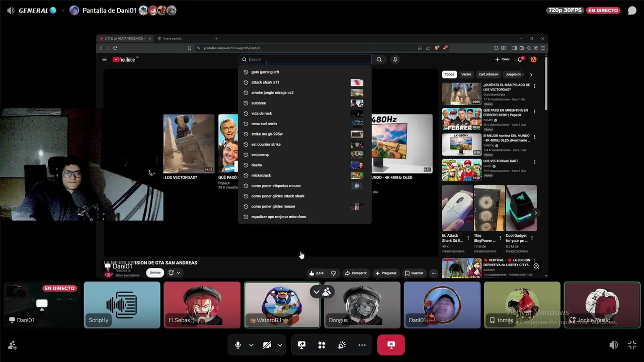Image resolution: width=644 pixels, height=362 pixels.
Task: Disconnect from the voice call
Action: pyautogui.click(x=391, y=345)
